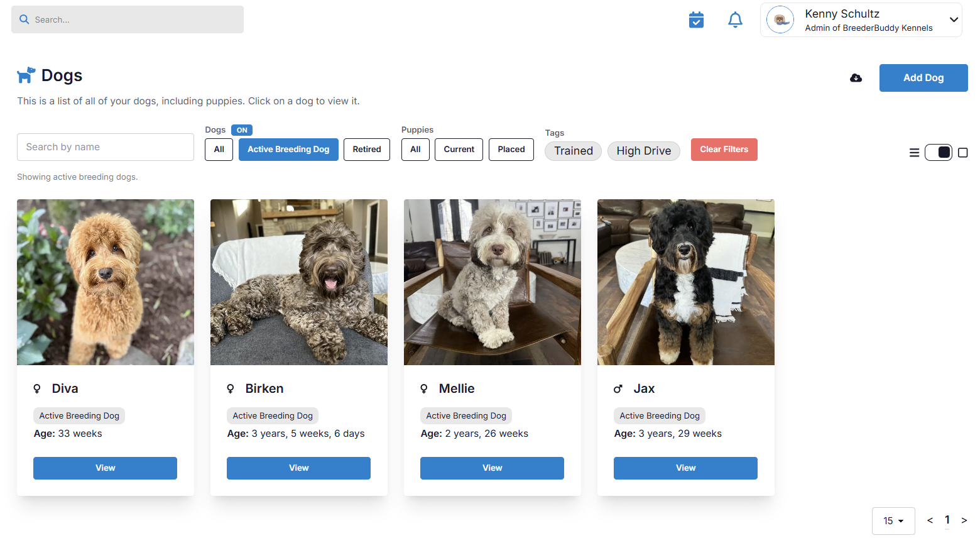The width and height of the screenshot is (980, 560).
Task: Click 'Admin of BreederBuddy Kennels' text
Action: point(869,28)
